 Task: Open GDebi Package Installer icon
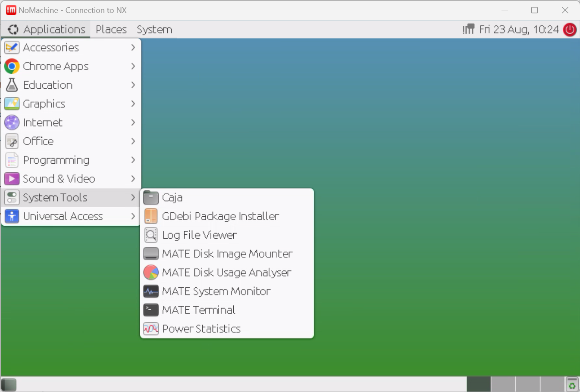151,216
